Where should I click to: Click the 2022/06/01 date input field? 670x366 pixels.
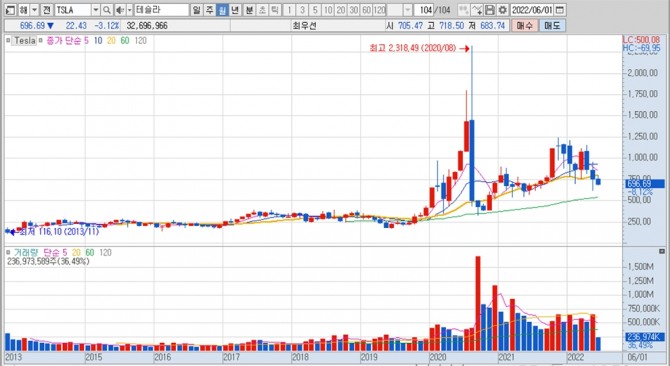pos(532,10)
